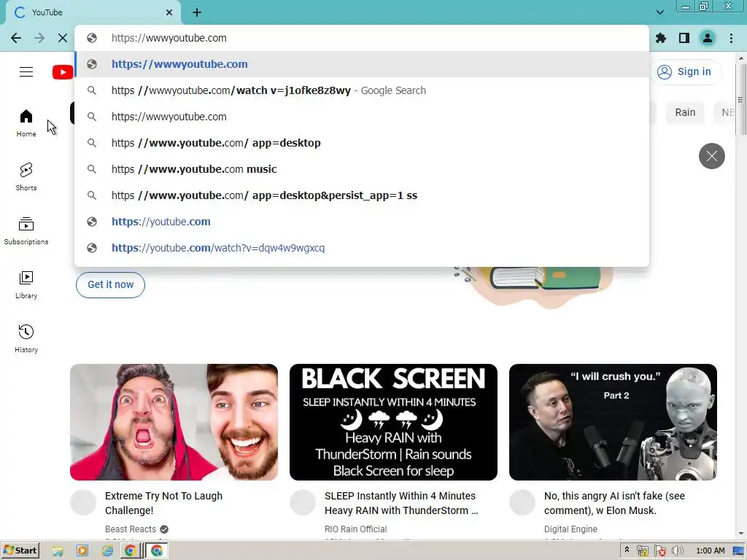Click the browser forward arrow
The height and width of the screenshot is (560, 747).
coord(39,38)
